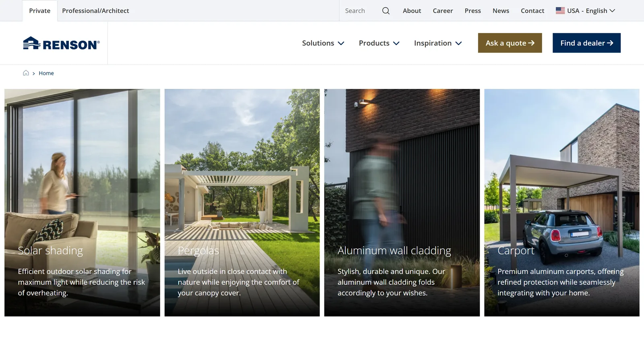The width and height of the screenshot is (644, 362).
Task: Open the USA - English language dropdown
Action: [x=586, y=11]
